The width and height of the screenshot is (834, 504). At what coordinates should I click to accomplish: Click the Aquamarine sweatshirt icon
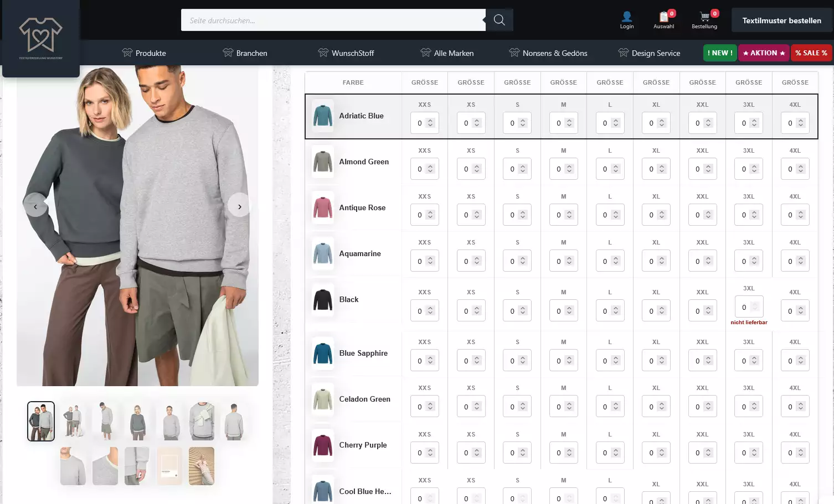coord(322,253)
